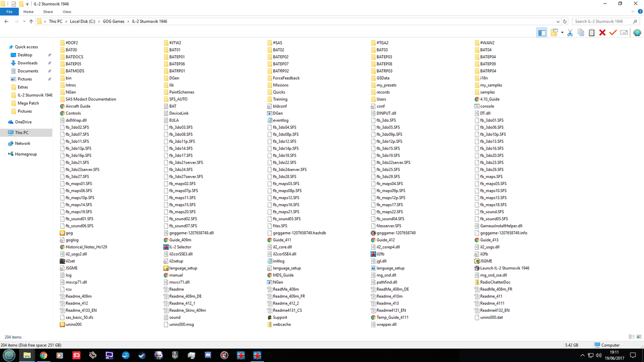Open the Launch IL-2 Sturmovik 1946 shortcut

coord(504,268)
